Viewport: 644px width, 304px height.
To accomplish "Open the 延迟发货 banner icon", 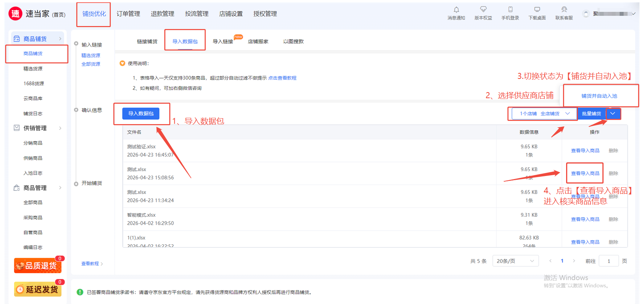I will 38,289.
